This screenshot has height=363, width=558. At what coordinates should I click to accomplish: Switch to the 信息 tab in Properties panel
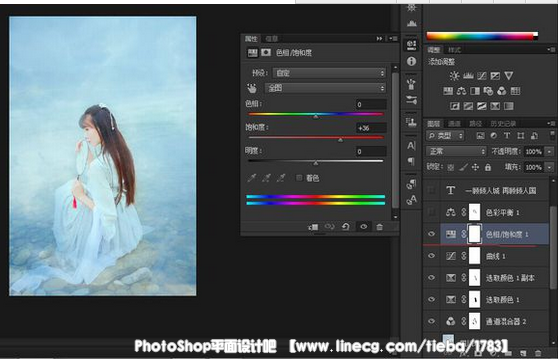(x=272, y=38)
